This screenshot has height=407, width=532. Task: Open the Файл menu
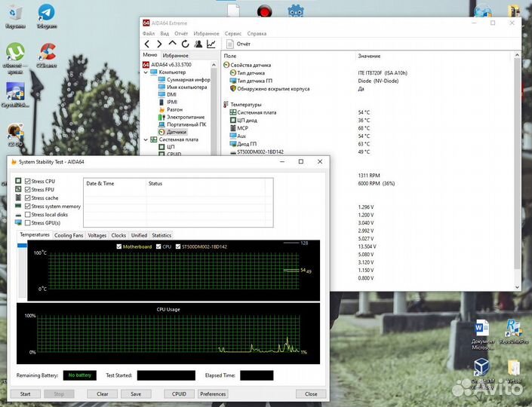tap(148, 34)
